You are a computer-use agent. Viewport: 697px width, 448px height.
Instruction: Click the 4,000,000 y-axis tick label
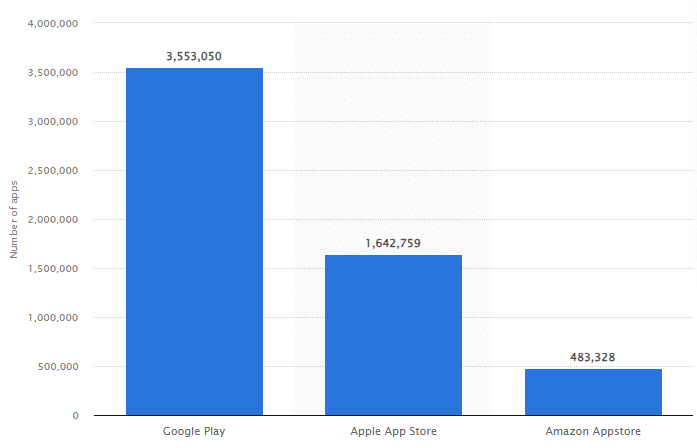(x=53, y=24)
